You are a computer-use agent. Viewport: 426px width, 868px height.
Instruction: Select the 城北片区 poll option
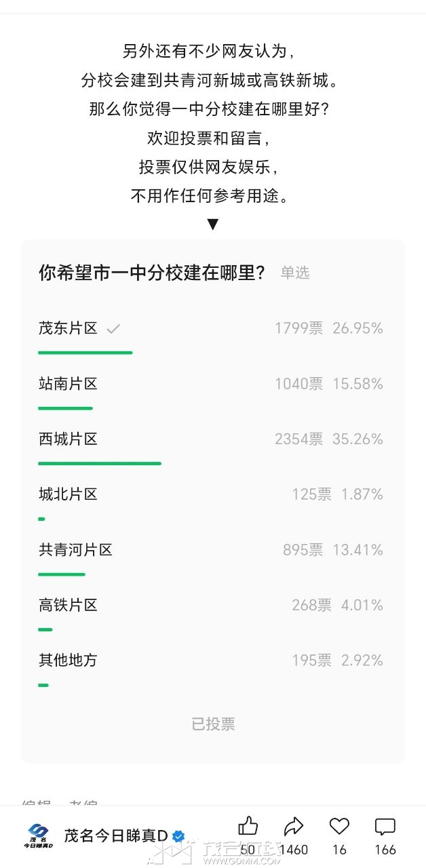tap(212, 503)
